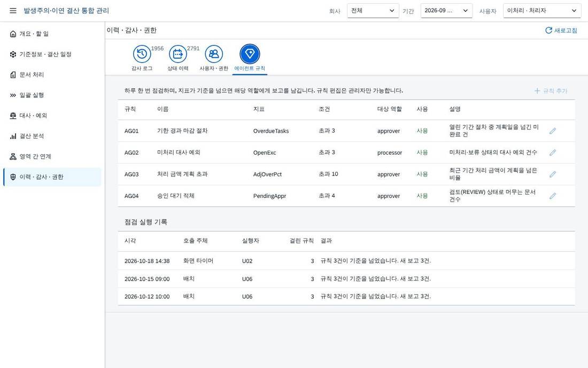The image size is (588, 368).
Task: Open the 기간 dropdown showing 2026-09
Action: point(446,11)
